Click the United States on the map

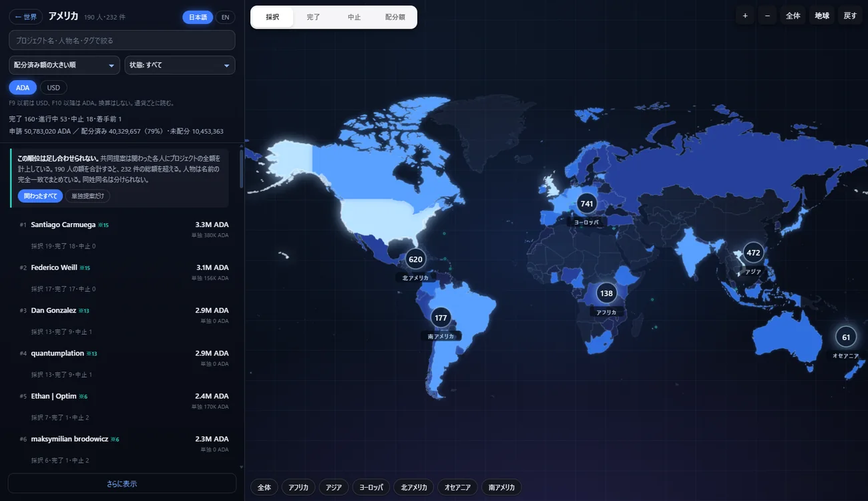point(384,220)
